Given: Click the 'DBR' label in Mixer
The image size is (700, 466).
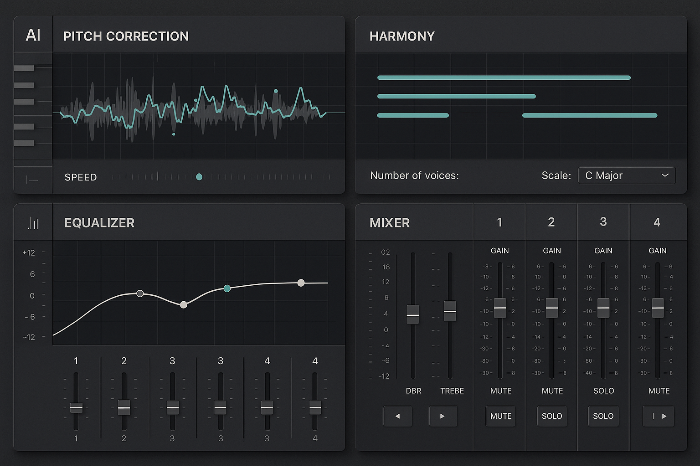Looking at the screenshot, I should [413, 391].
